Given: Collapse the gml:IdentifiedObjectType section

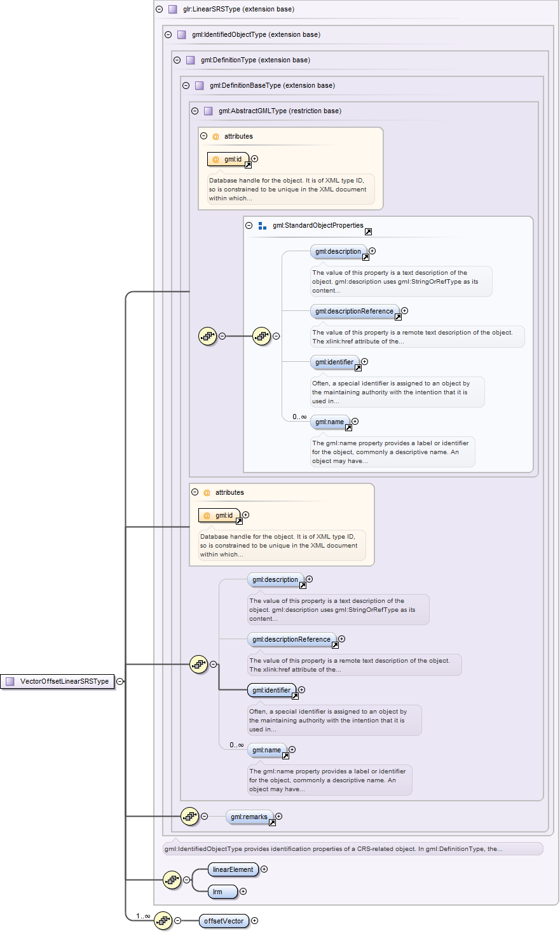Looking at the screenshot, I should pyautogui.click(x=168, y=35).
